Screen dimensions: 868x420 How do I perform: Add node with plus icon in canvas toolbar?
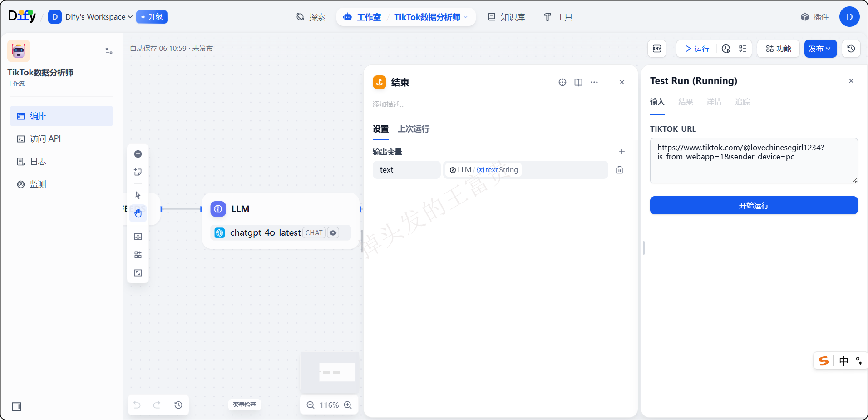click(138, 154)
